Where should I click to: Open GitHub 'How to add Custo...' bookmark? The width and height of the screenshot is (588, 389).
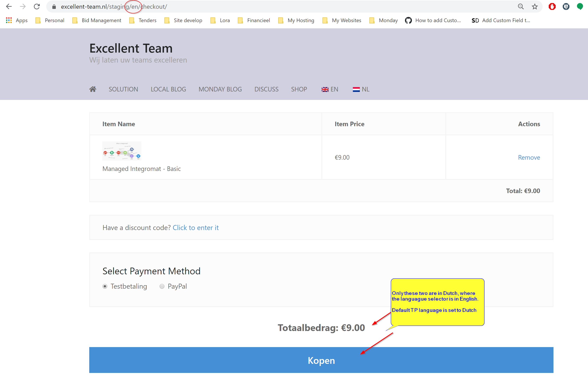pyautogui.click(x=433, y=20)
